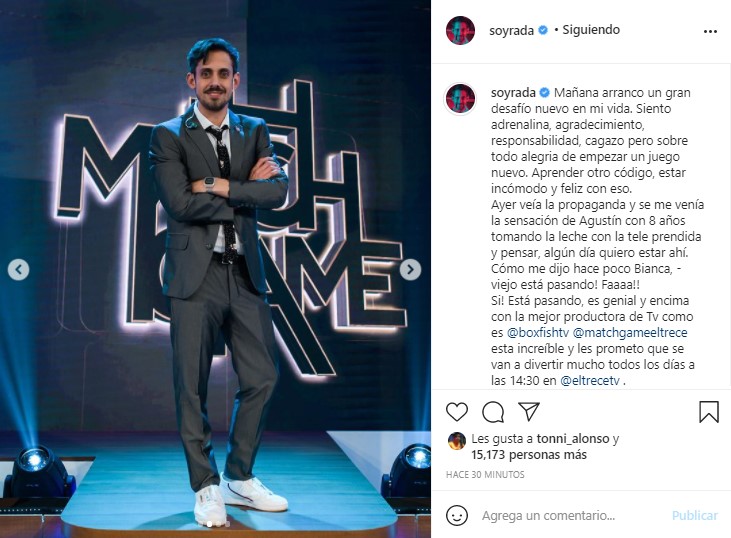The height and width of the screenshot is (538, 731).
Task: Go to next photo with right arrow
Action: pyautogui.click(x=410, y=269)
